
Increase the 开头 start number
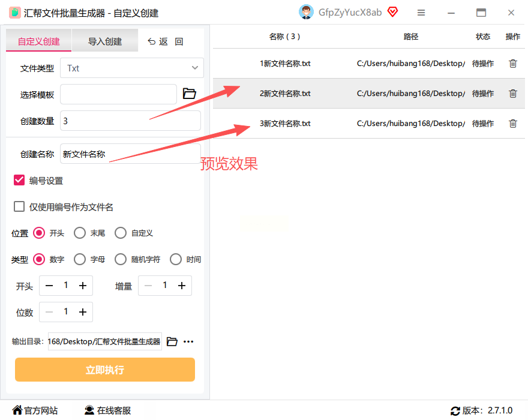[x=83, y=286]
